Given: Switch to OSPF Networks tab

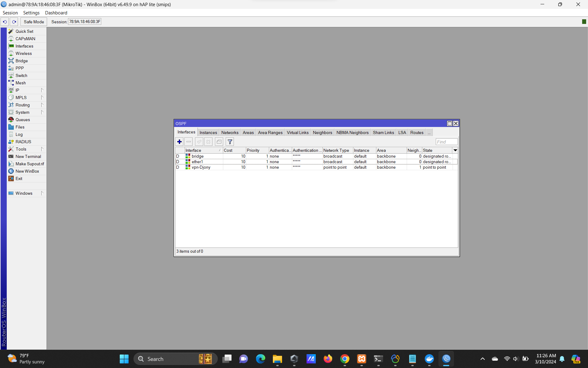Looking at the screenshot, I should point(230,132).
